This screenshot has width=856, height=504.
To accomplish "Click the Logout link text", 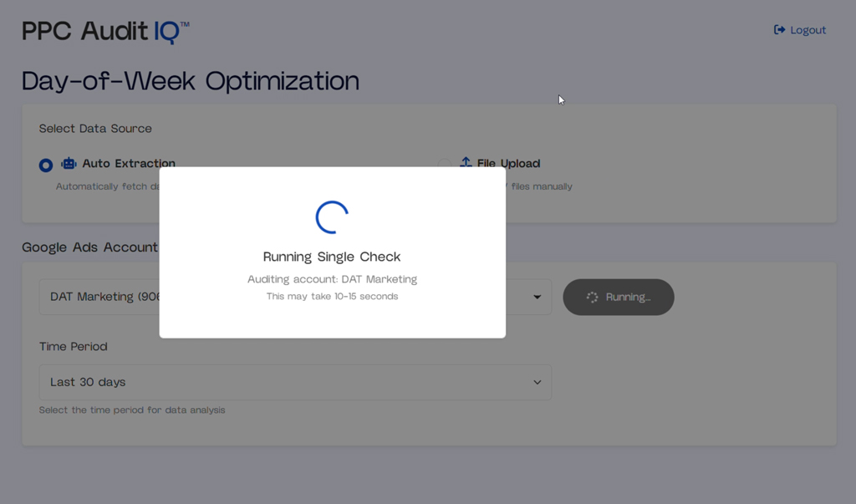I will 808,30.
